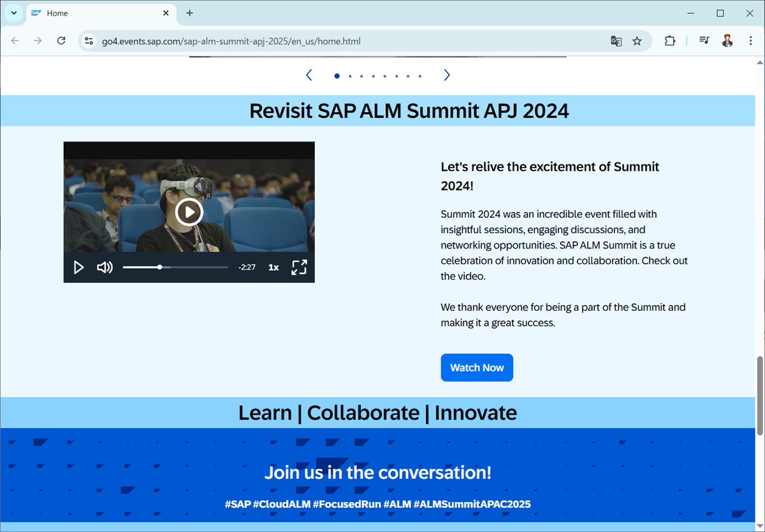The height and width of the screenshot is (532, 765).
Task: Click the translate page icon
Action: coord(616,41)
